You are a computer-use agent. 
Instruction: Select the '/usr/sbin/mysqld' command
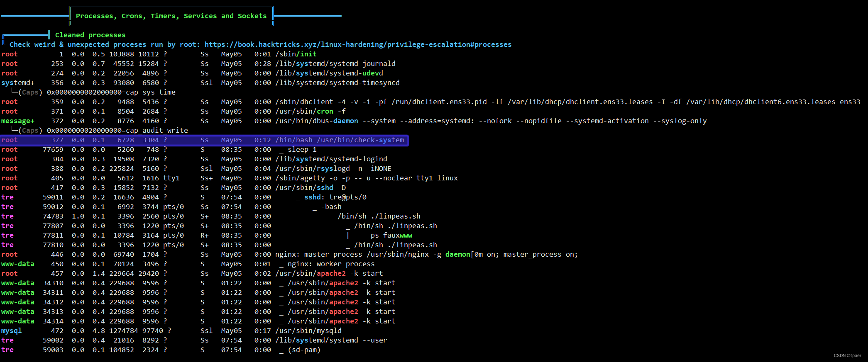tap(308, 330)
